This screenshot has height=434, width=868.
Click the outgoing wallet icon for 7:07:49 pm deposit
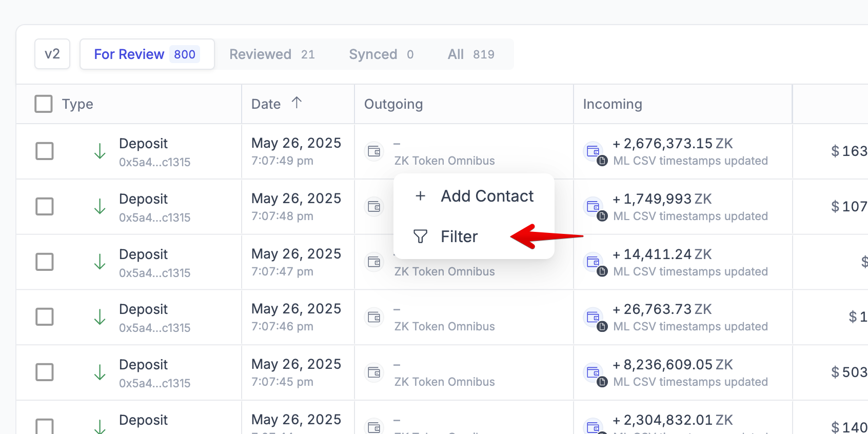[x=374, y=151]
